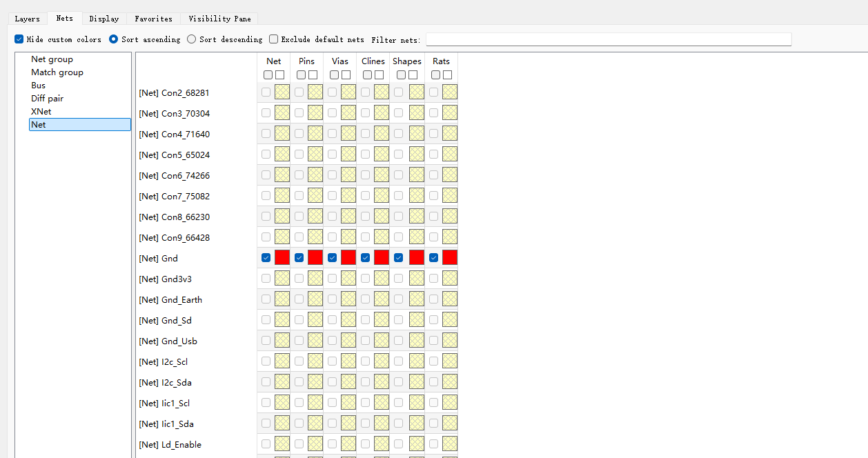Click the red Pins color swatch for Gnd

click(315, 258)
